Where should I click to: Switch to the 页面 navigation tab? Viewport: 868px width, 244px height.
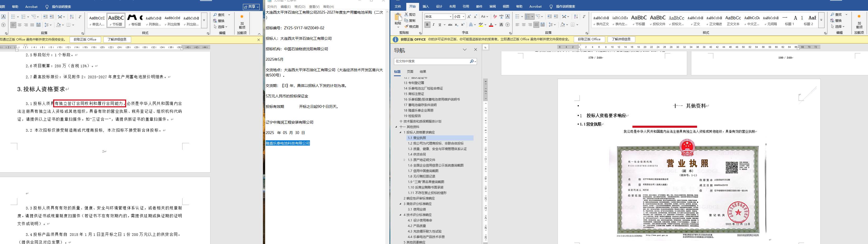click(410, 71)
